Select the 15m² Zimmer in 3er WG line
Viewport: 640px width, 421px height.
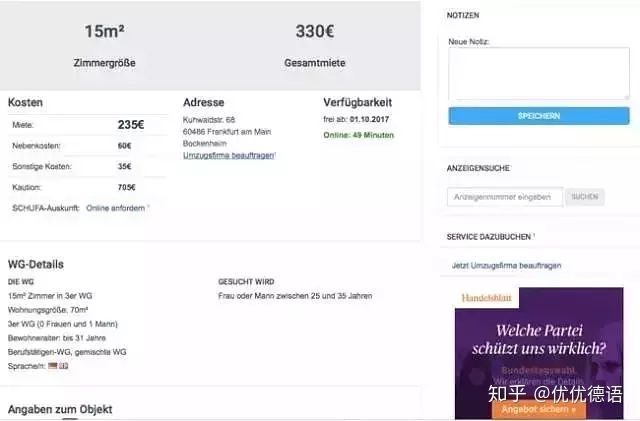(x=50, y=296)
